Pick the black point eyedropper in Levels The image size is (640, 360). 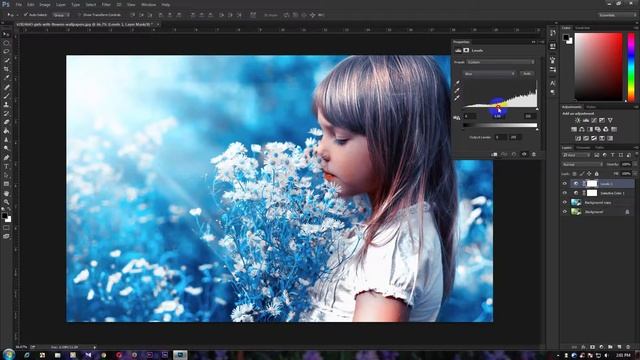click(458, 83)
